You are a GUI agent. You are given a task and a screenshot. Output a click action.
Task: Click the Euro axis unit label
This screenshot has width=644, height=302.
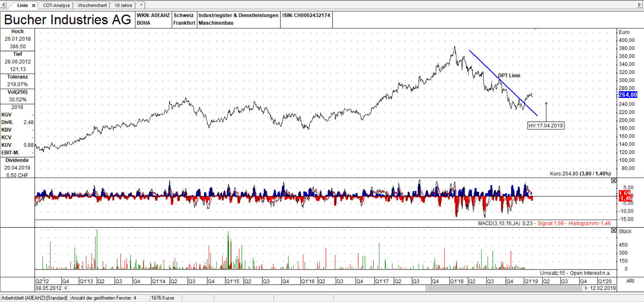pyautogui.click(x=624, y=32)
